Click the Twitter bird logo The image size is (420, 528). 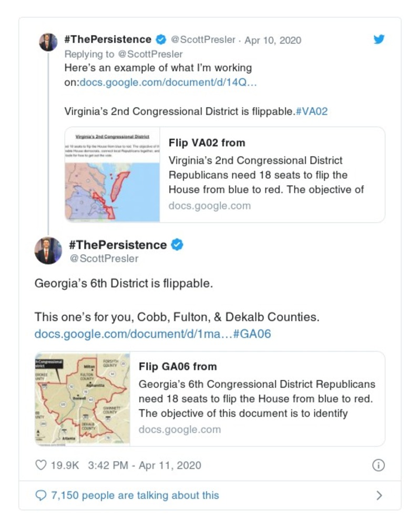[379, 39]
